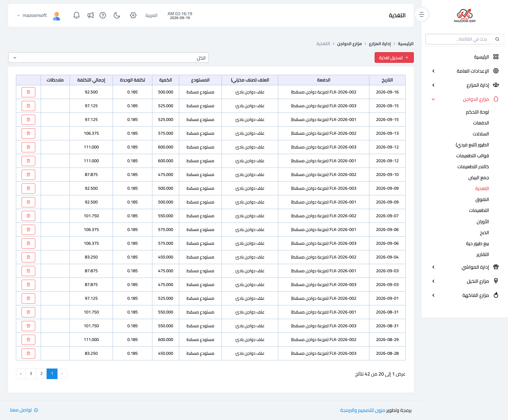Click the 'التاريخ' column header
This screenshot has height=420, width=508.
tap(387, 80)
